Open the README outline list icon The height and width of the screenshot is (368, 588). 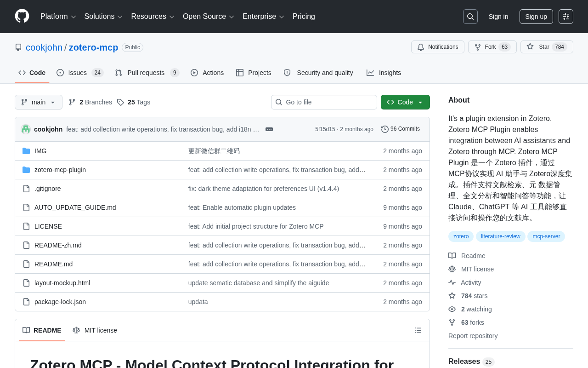pos(418,330)
